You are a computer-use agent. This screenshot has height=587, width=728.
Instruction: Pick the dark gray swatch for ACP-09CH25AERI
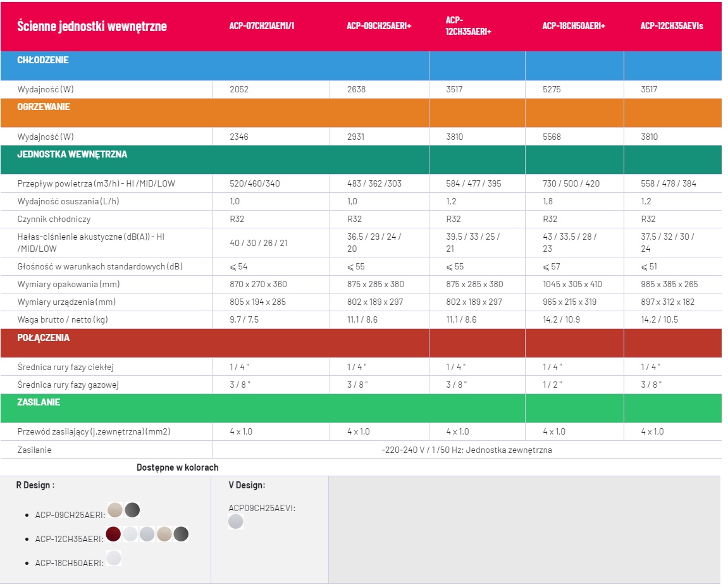[132, 510]
